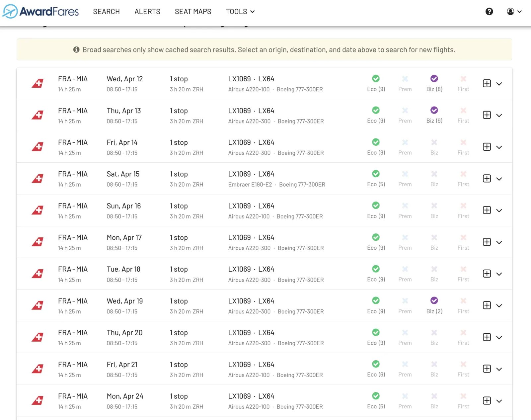Click '3 h 20 m ZRH' layover on Wed, Apr 19
531x420 pixels.
[187, 311]
